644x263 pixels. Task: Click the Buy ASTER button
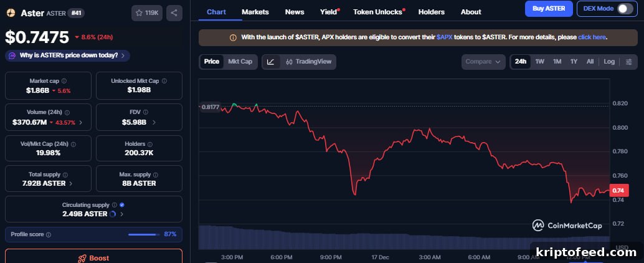(549, 9)
